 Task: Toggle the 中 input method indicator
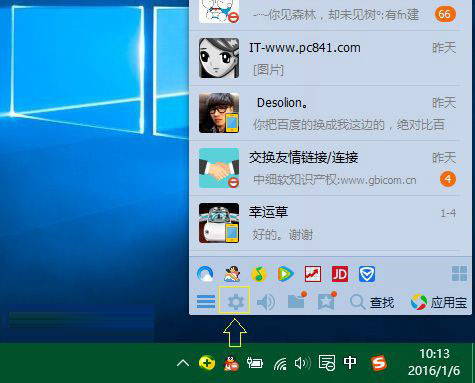pos(350,363)
